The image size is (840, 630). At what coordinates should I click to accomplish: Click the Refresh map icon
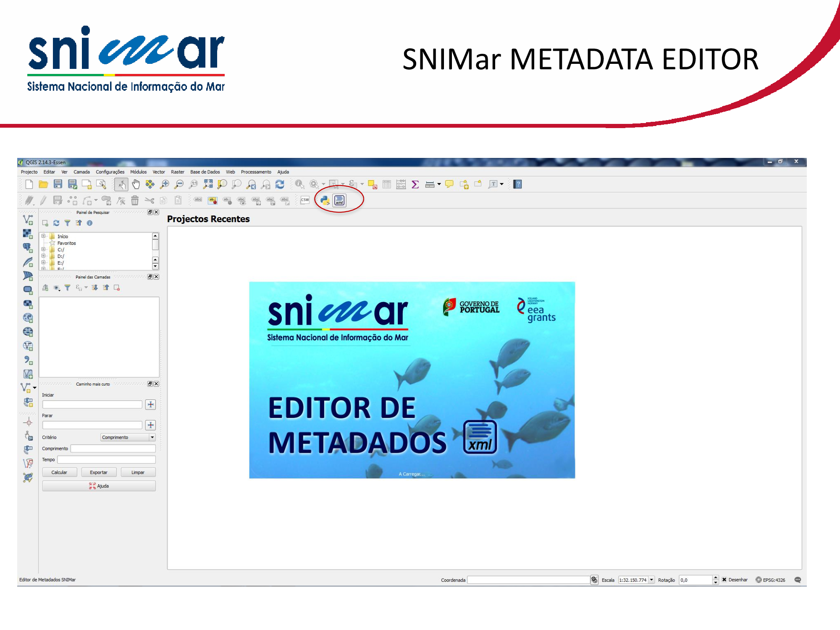(x=280, y=184)
